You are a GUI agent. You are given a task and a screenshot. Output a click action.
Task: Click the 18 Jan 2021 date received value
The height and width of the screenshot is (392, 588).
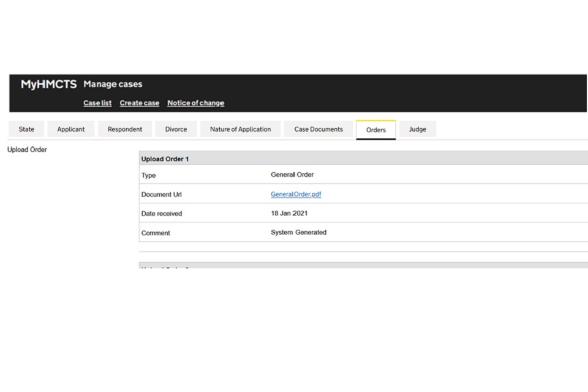tap(289, 213)
